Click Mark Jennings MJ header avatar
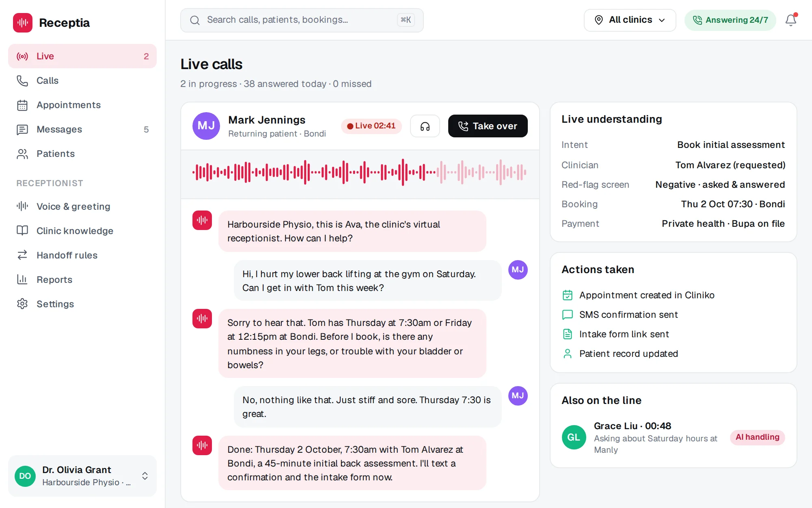Image resolution: width=812 pixels, height=508 pixels. click(x=206, y=126)
